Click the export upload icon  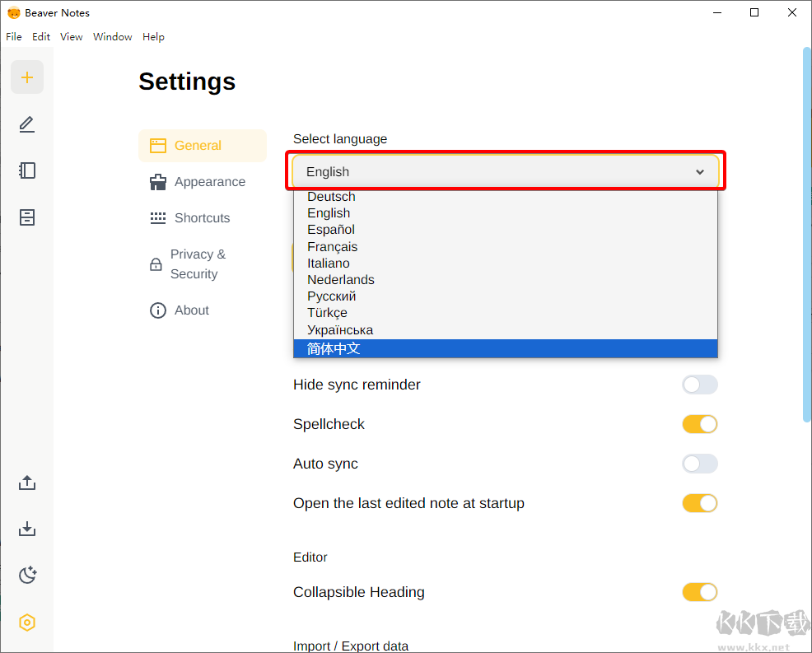pyautogui.click(x=27, y=483)
